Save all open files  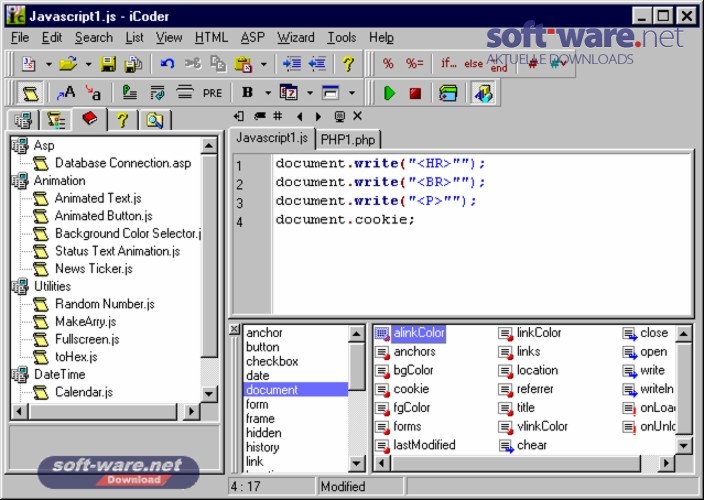pos(133,64)
